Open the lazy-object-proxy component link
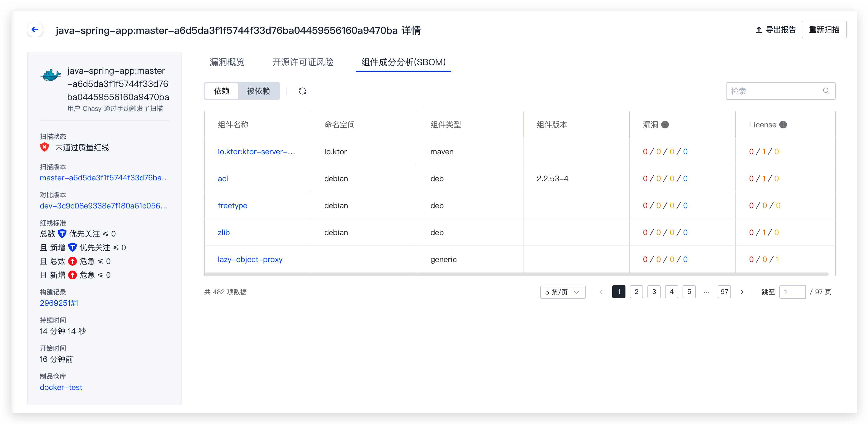868x424 pixels. 250,259
